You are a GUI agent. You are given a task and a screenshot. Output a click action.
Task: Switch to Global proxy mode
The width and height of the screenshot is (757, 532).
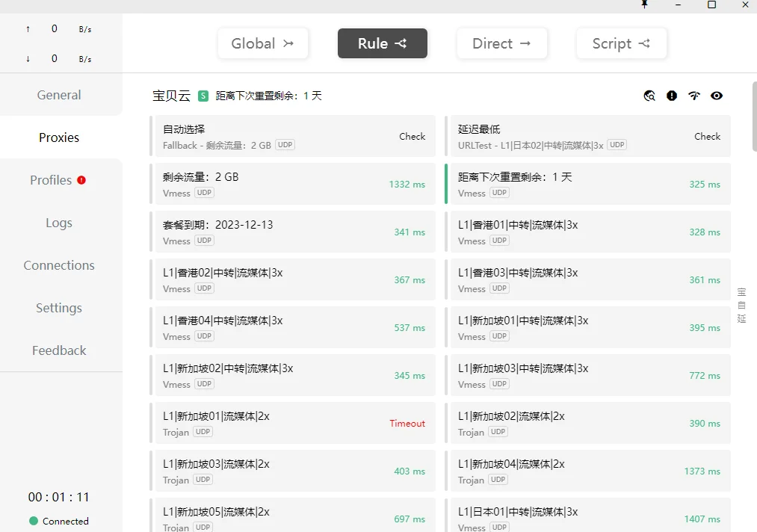pos(262,43)
